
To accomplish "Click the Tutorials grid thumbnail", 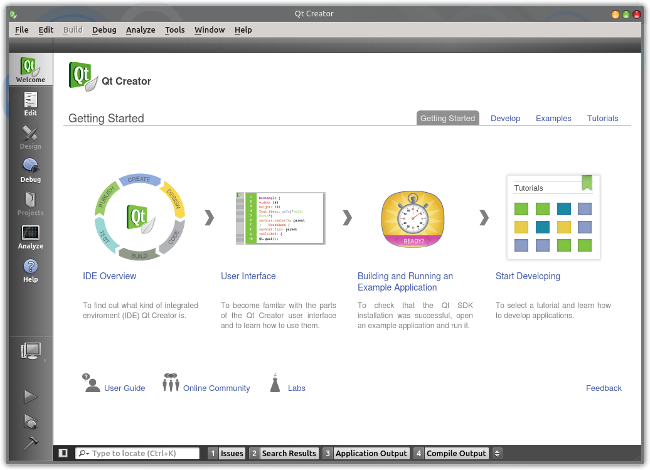I will tap(553, 218).
